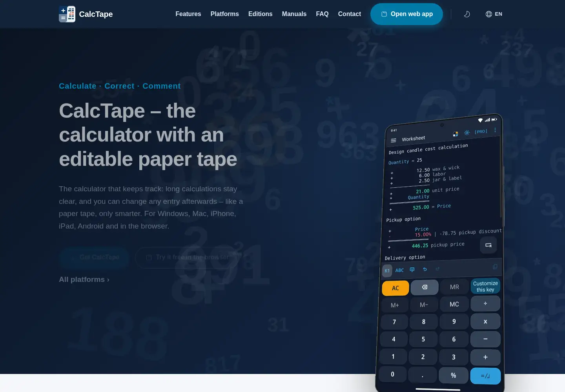
Task: Open the Manuals nav link
Action: point(294,14)
